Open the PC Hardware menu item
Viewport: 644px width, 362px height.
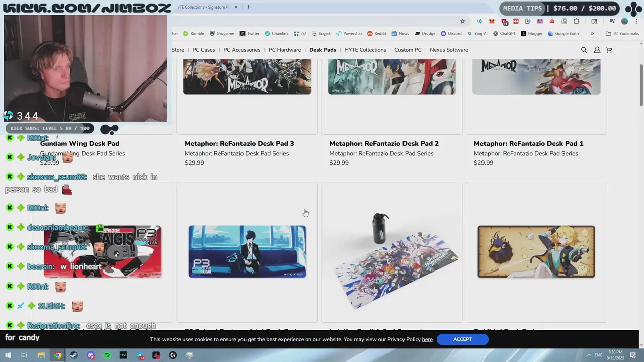(x=285, y=50)
